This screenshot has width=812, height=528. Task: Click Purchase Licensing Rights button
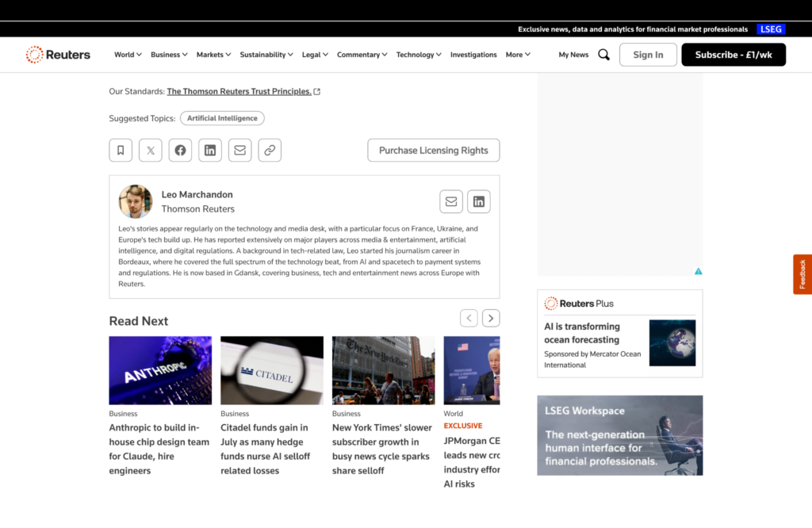click(434, 150)
